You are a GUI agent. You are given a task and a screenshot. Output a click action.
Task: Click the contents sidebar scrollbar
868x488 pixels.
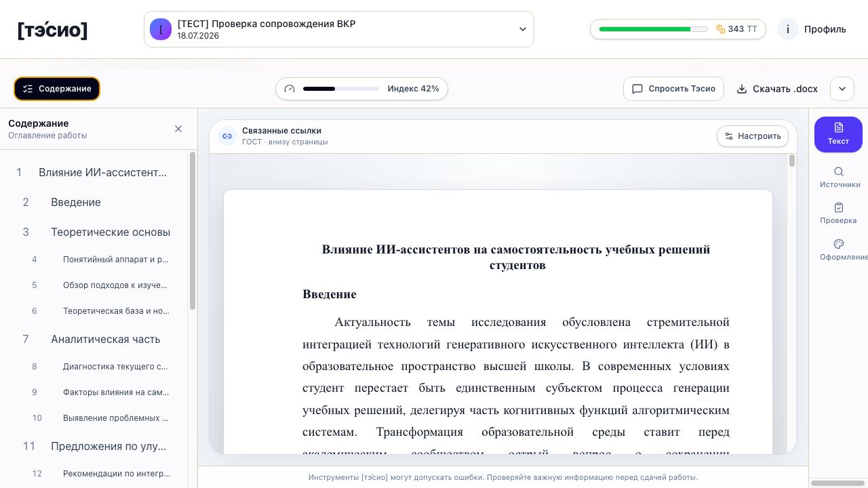tap(193, 230)
